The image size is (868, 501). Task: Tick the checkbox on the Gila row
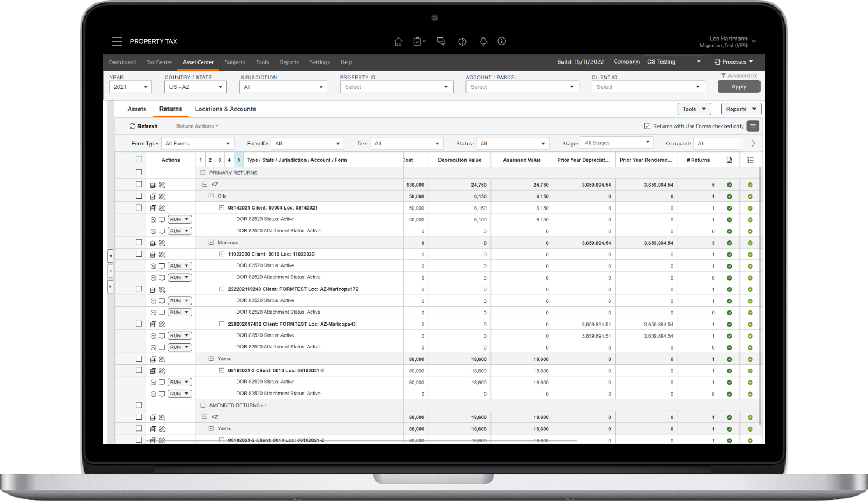(139, 196)
